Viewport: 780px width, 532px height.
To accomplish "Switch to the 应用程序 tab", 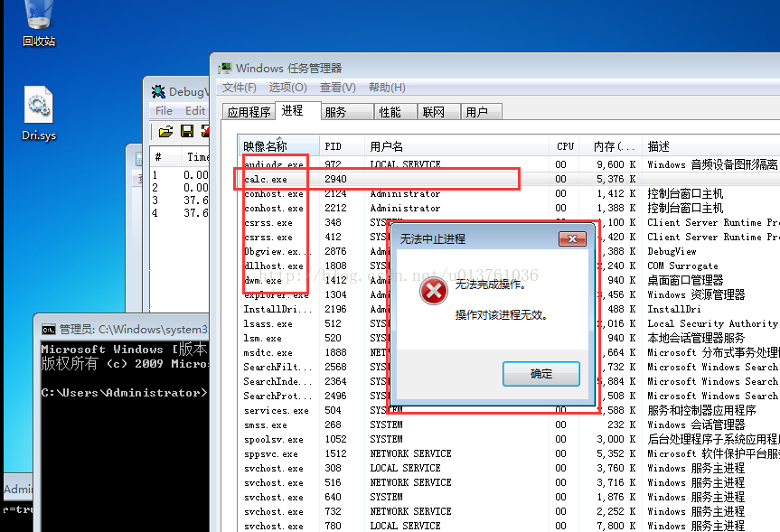I will pyautogui.click(x=249, y=112).
